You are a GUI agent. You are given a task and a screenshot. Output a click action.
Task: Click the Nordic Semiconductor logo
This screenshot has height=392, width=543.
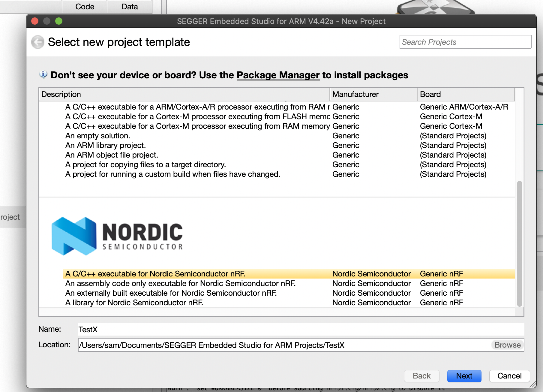click(x=117, y=236)
